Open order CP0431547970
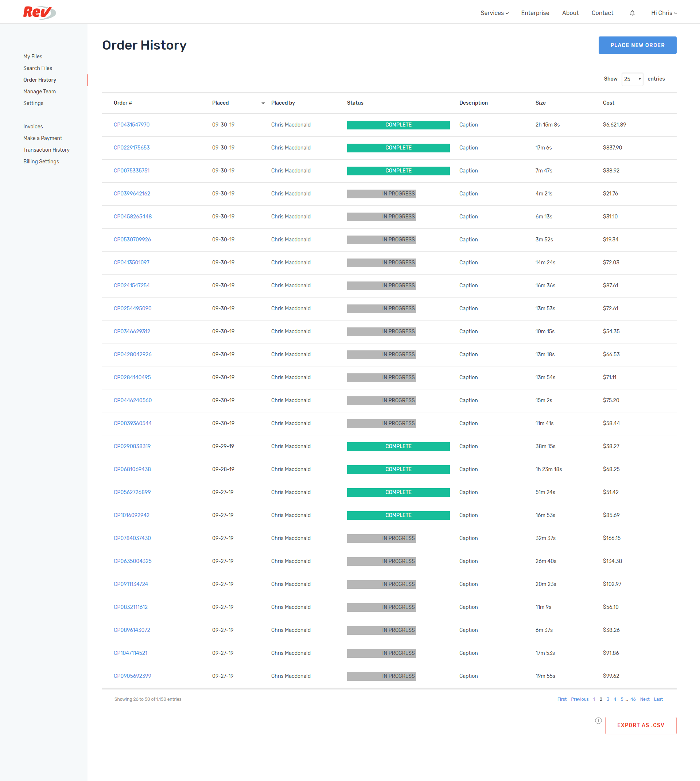The height and width of the screenshot is (781, 700). 132,125
